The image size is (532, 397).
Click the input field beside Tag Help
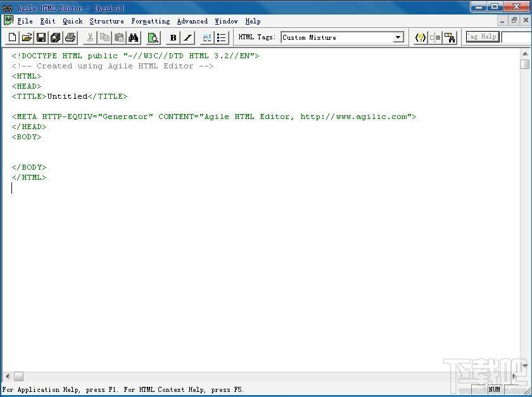[516, 37]
